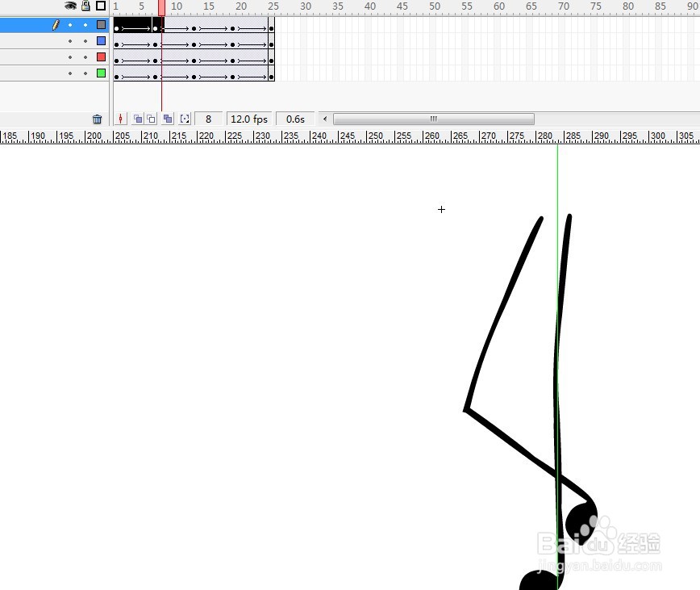This screenshot has height=590, width=700.
Task: Delete layer with the trash can icon
Action: (x=97, y=119)
